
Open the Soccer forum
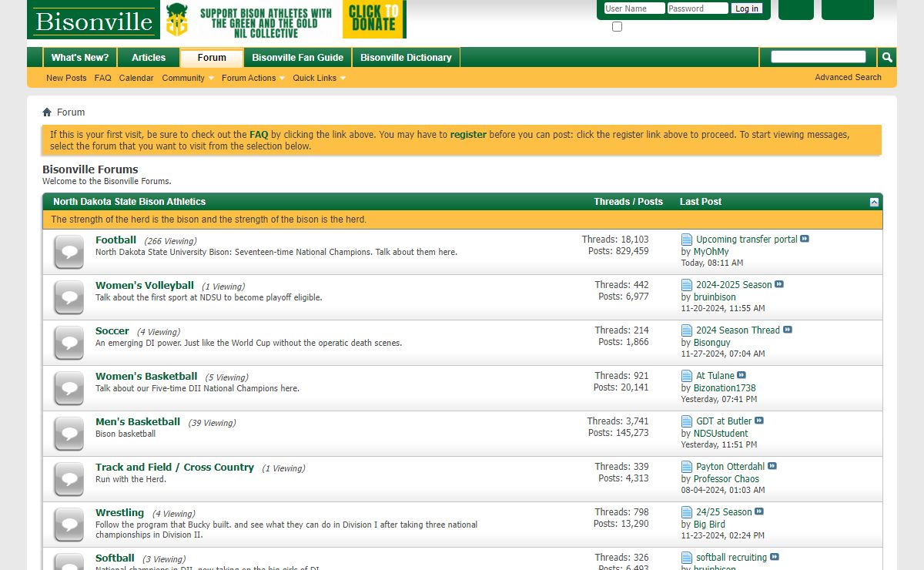coord(112,330)
